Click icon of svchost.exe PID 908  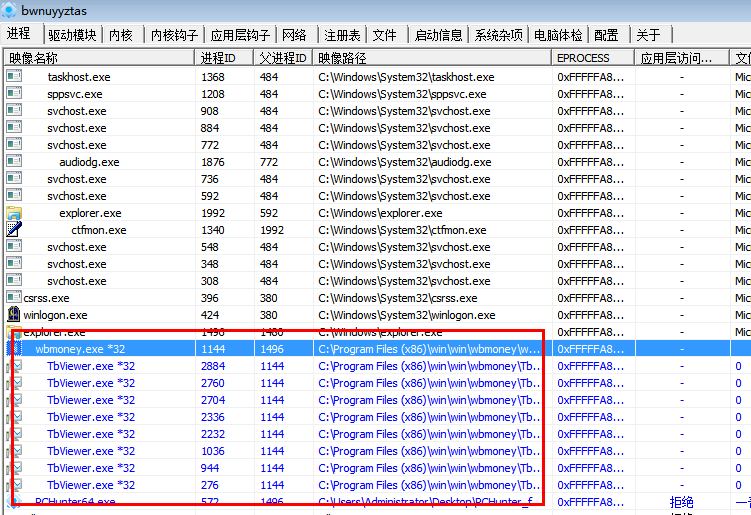coord(14,110)
